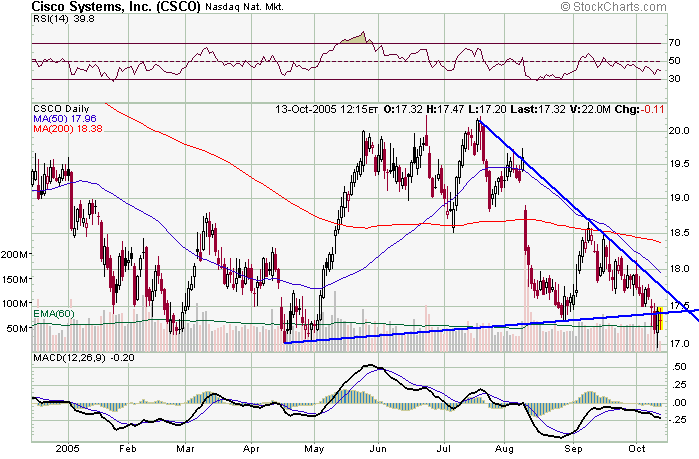Click the MACD .25 axis label
The image size is (699, 459).
(678, 385)
